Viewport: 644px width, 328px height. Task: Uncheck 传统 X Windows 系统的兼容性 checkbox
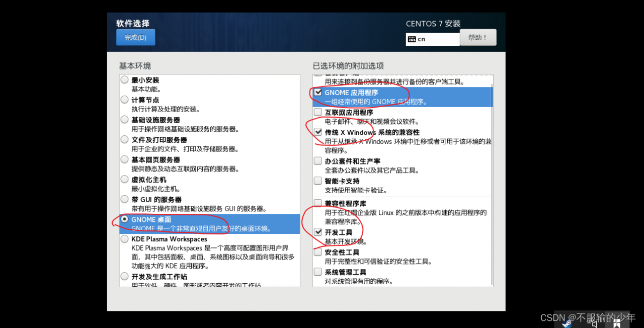click(318, 132)
